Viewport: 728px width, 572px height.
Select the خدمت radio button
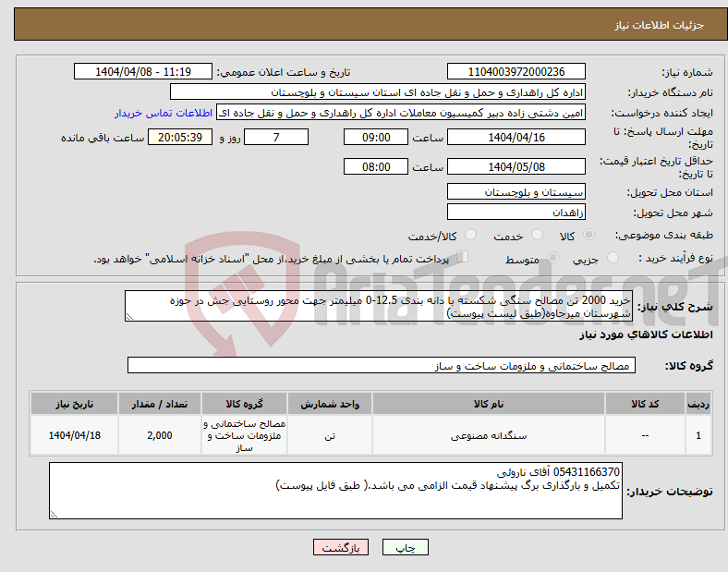pos(537,235)
